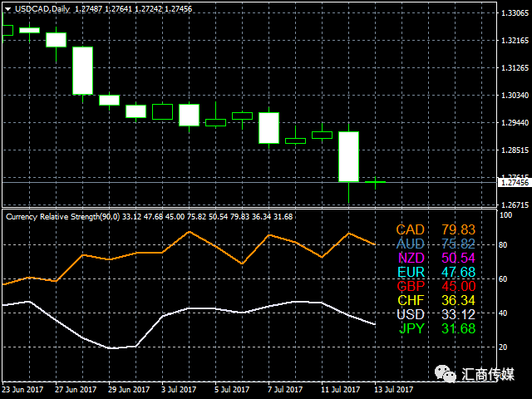Open the chart dropdown triangle beside USDCAD,Daily
This screenshot has width=532, height=399.
click(x=7, y=9)
